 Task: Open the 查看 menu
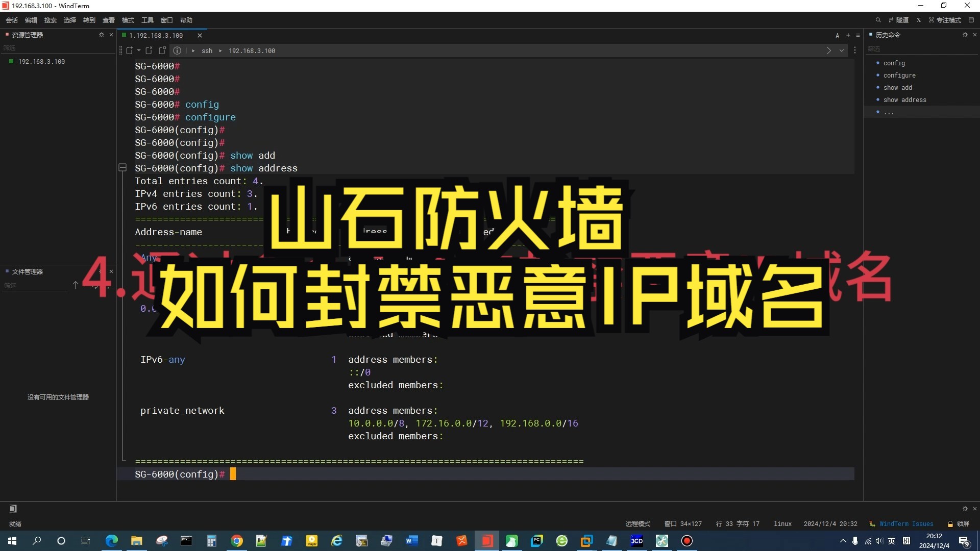(109, 20)
